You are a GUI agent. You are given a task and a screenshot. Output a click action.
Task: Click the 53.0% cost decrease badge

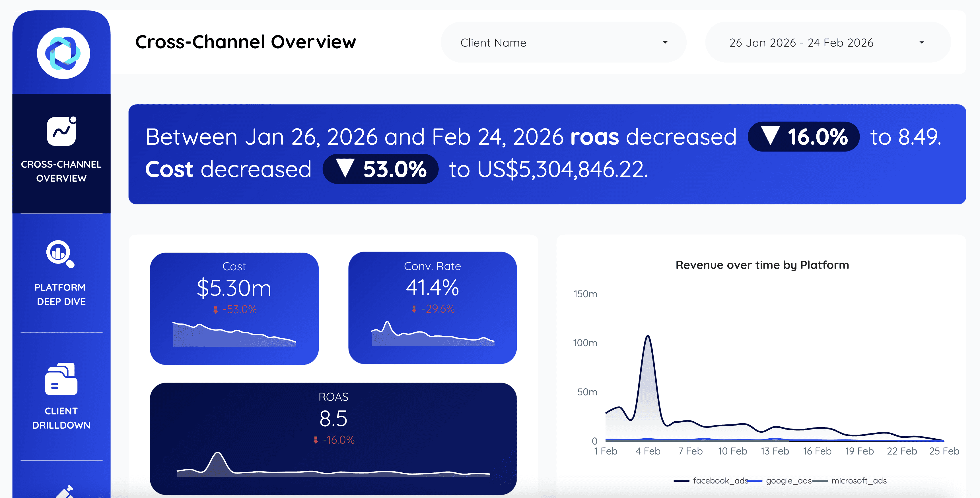(x=380, y=169)
